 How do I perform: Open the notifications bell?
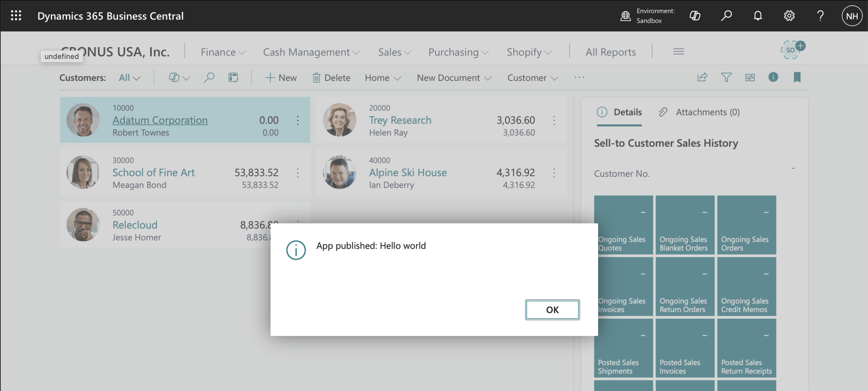[758, 16]
